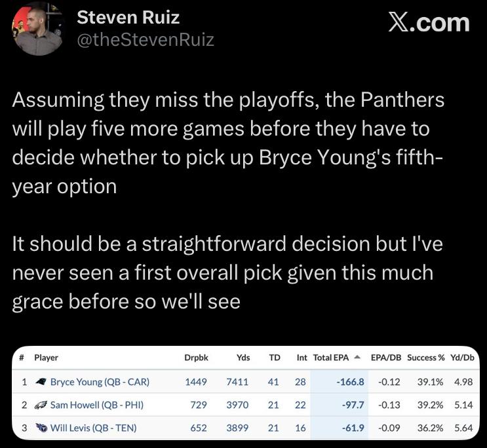Sort by the Int column header
487x448 pixels.
pos(302,358)
